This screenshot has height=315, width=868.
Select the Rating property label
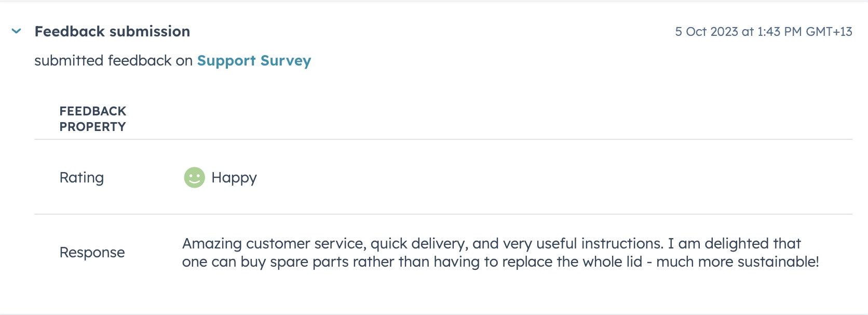[x=82, y=178]
